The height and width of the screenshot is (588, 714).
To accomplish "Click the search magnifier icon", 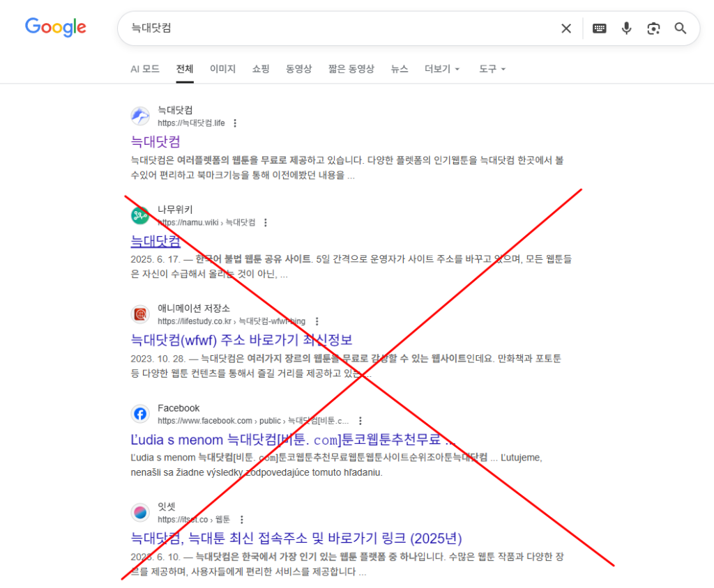I will (x=680, y=29).
